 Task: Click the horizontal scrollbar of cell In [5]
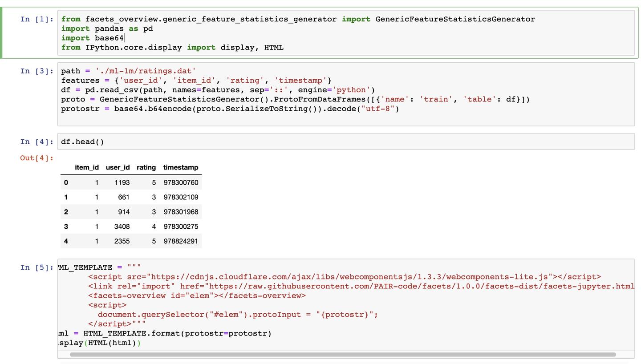[x=343, y=355]
